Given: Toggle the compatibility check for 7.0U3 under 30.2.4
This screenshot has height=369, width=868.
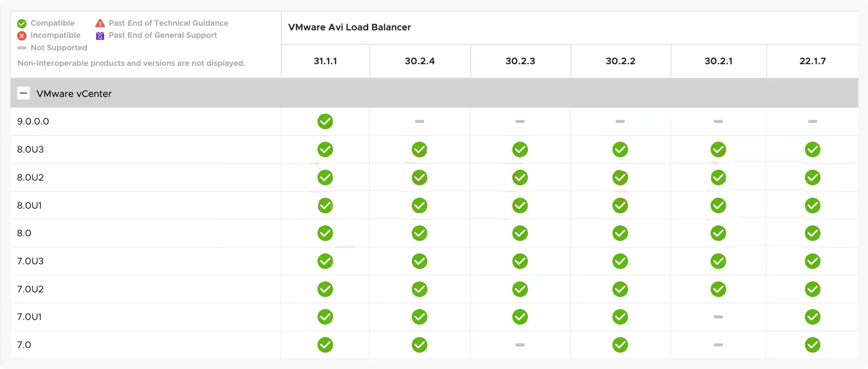Looking at the screenshot, I should click(x=420, y=261).
